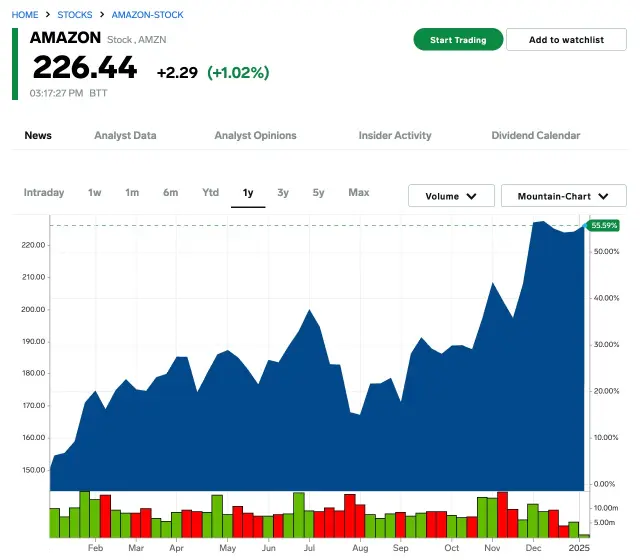Click the AMAZON-STOCK breadcrumb

[147, 15]
